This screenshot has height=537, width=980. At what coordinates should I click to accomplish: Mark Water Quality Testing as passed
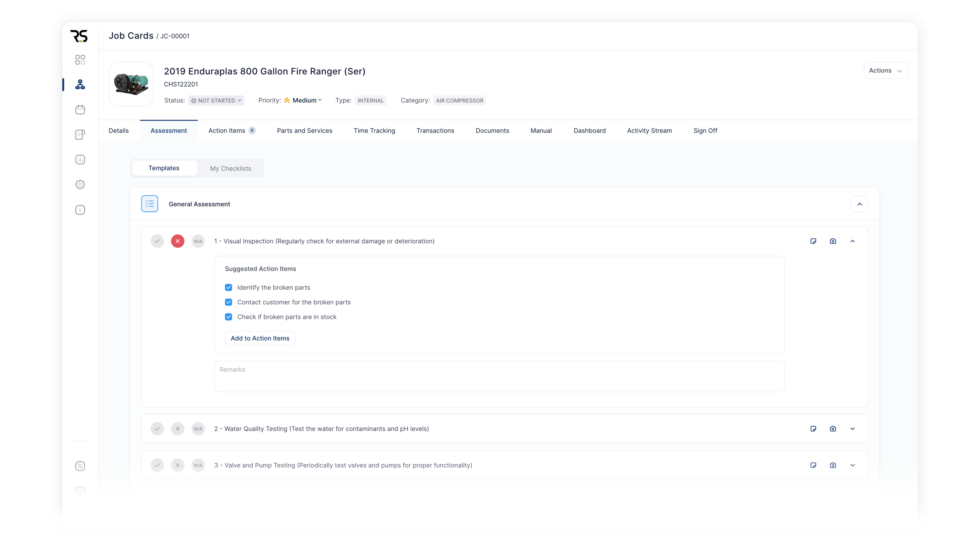click(x=157, y=429)
